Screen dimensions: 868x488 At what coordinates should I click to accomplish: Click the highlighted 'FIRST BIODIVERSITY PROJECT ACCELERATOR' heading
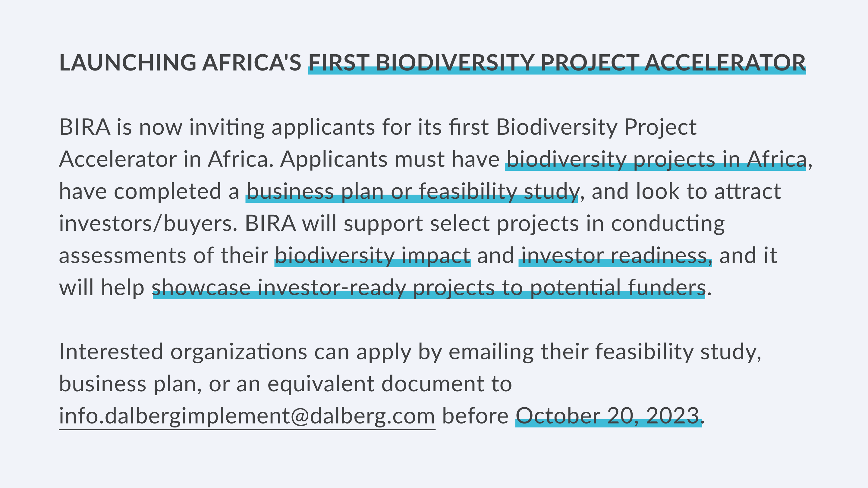tap(557, 63)
